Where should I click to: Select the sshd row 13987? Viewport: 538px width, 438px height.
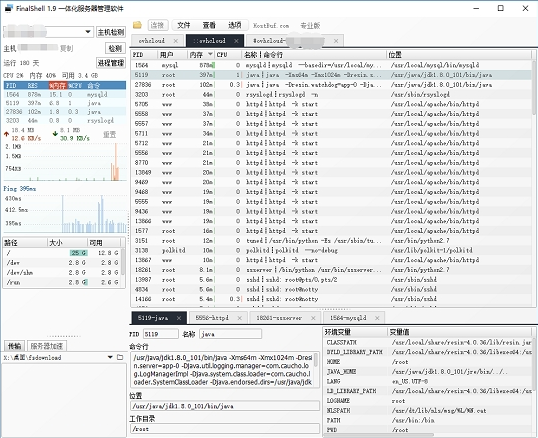pyautogui.click(x=331, y=280)
